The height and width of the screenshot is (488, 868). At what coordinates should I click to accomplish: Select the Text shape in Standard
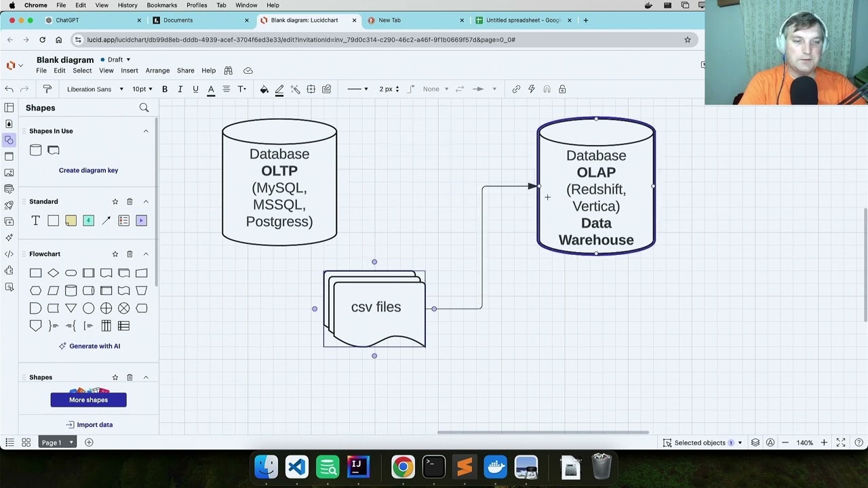(36, 220)
